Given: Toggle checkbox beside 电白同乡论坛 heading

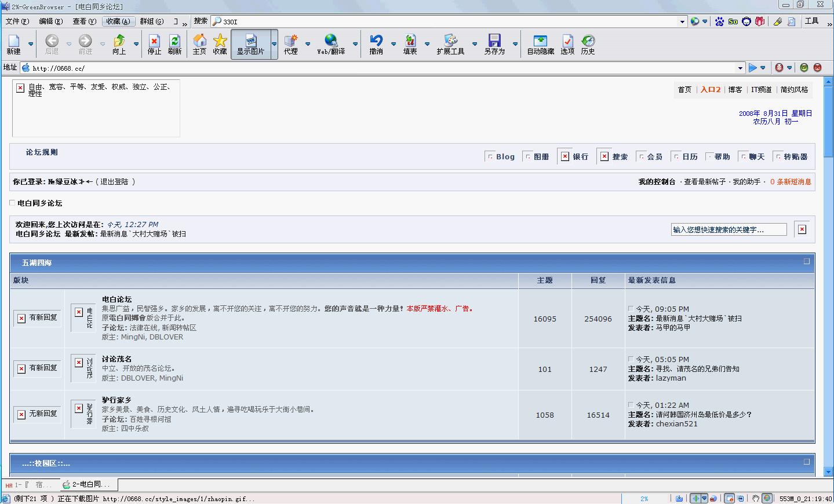Looking at the screenshot, I should point(12,203).
